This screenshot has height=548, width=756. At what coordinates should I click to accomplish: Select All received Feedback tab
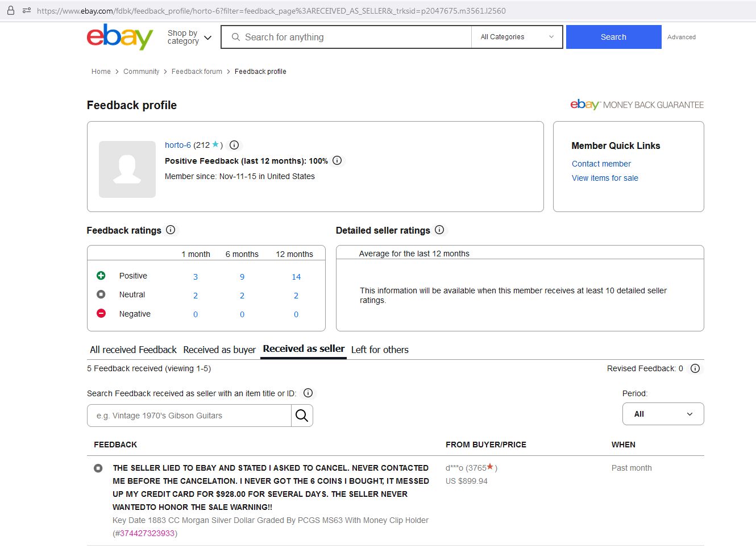tap(134, 350)
